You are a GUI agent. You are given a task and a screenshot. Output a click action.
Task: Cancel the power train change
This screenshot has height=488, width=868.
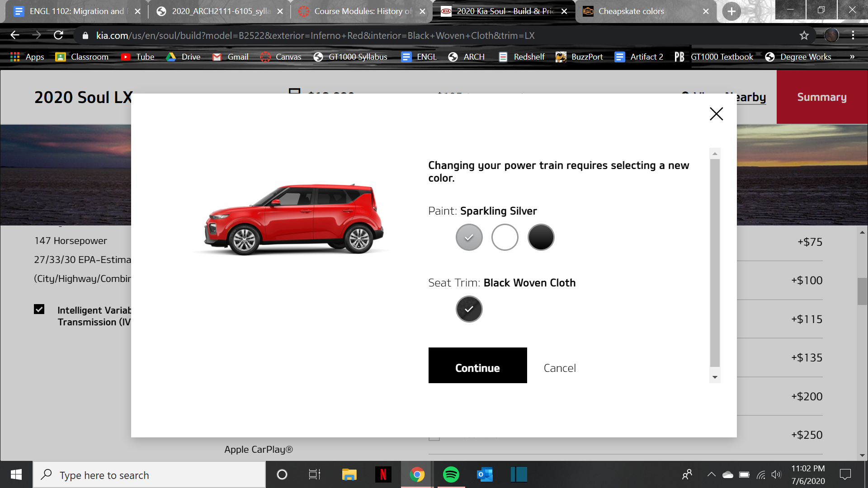(x=560, y=368)
